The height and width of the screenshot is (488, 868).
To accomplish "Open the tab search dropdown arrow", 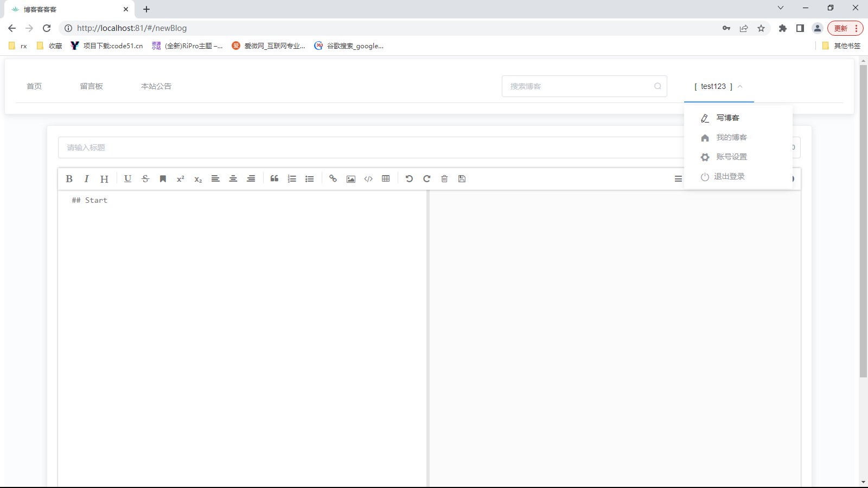I will 780,8.
